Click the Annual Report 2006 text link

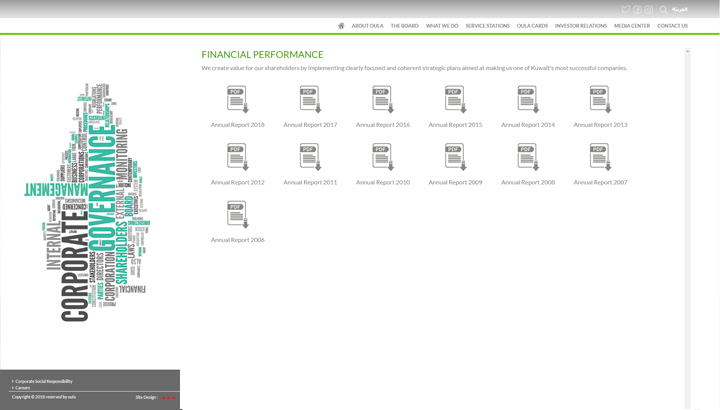[238, 240]
